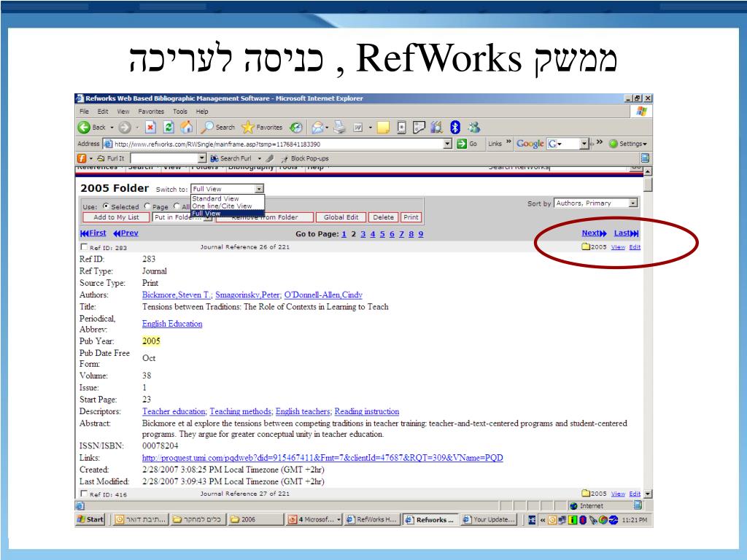Click the Discuss speech-bubble icon
Viewport: 747px width, 560px height.
(x=418, y=127)
